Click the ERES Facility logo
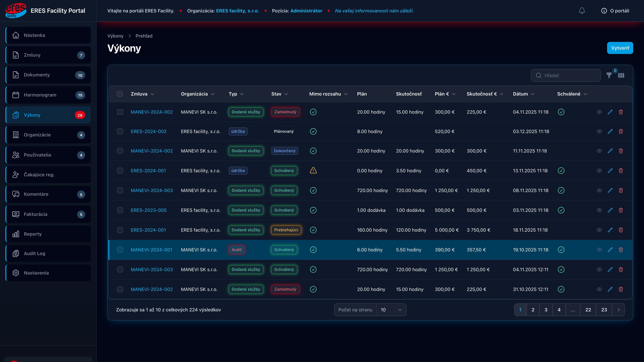The image size is (644, 362). (x=16, y=11)
